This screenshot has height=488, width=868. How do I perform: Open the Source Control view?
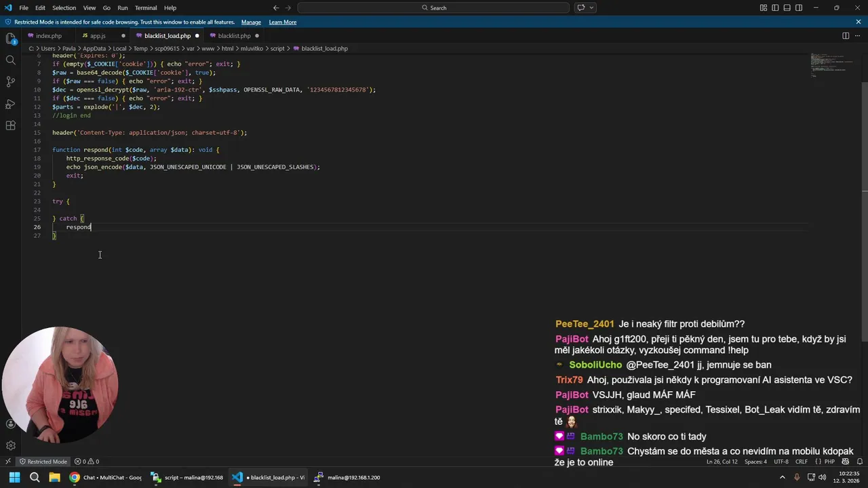point(10,82)
